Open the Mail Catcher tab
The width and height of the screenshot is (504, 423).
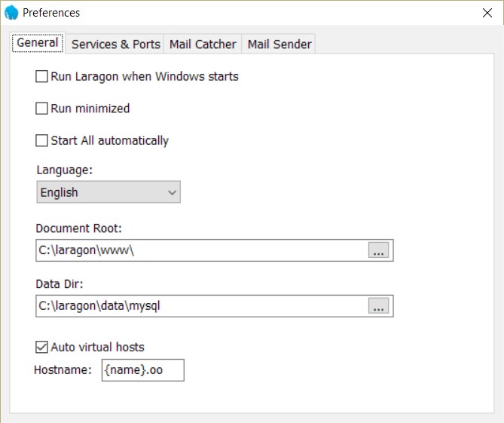point(203,44)
